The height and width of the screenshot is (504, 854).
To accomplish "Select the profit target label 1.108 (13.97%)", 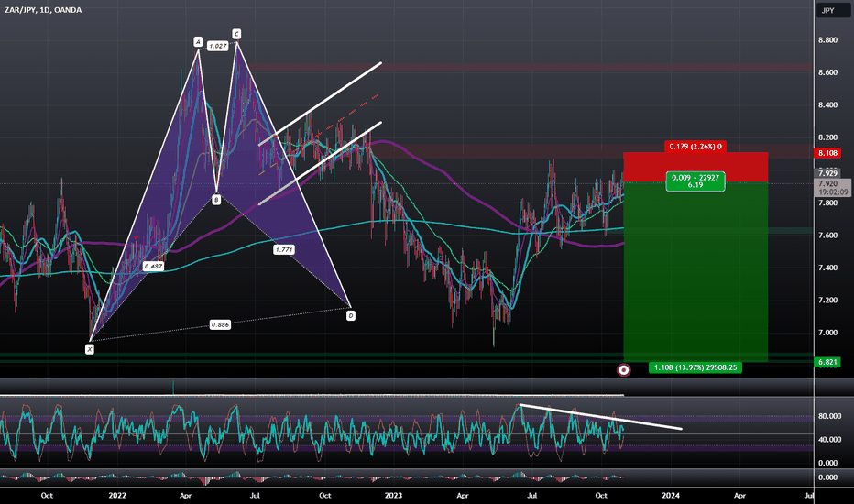I will [x=695, y=367].
